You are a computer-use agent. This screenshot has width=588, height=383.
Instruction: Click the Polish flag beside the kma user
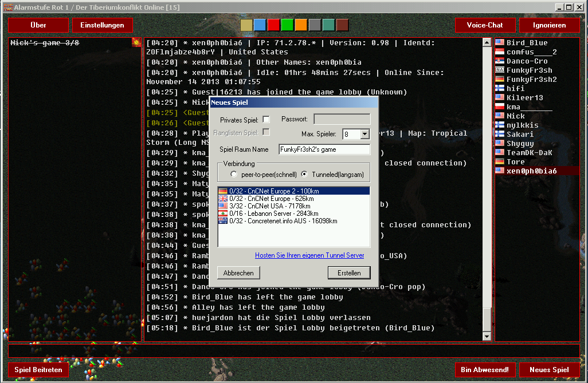click(x=499, y=107)
